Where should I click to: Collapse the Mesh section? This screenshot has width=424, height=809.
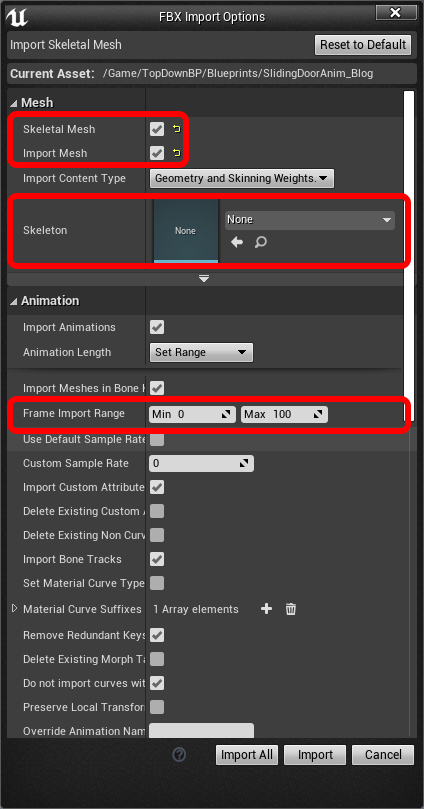click(x=13, y=103)
